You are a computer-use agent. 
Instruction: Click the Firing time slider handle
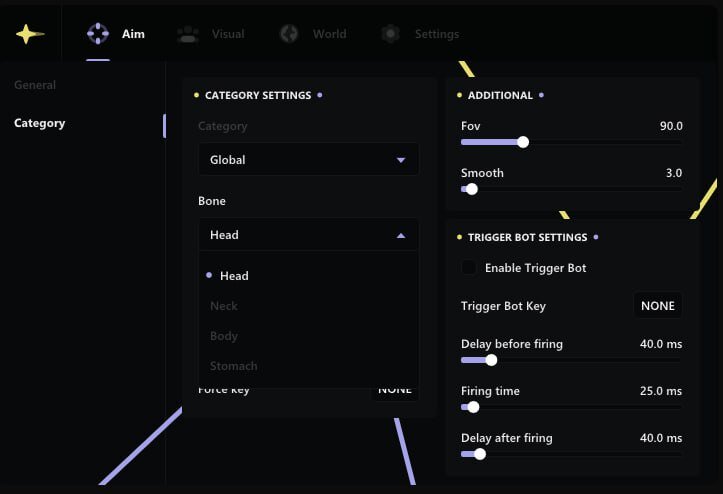coord(474,407)
